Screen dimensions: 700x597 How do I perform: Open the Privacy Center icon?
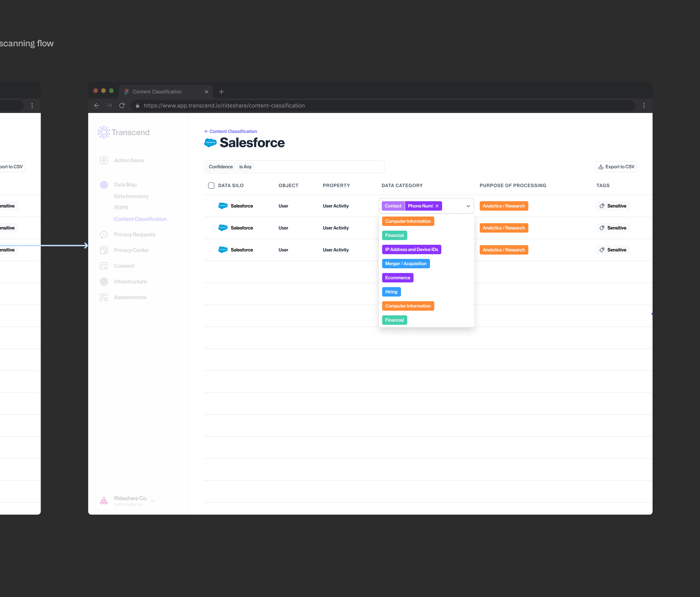(104, 250)
